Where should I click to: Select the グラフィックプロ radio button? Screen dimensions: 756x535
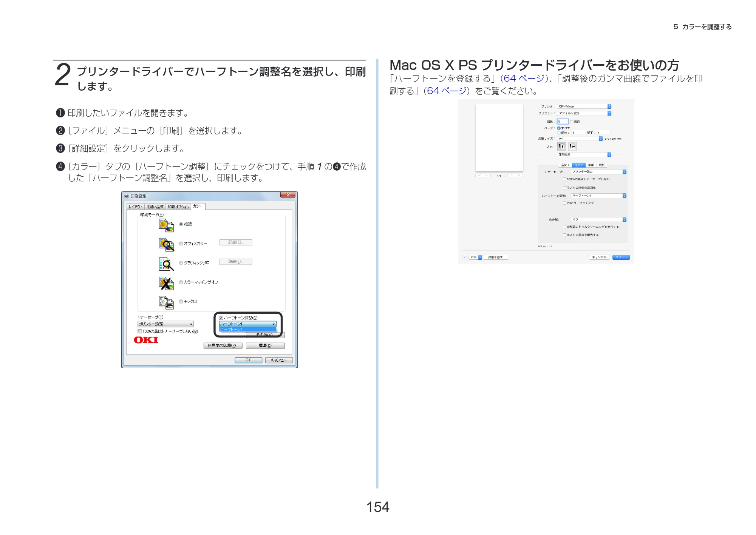pos(181,263)
